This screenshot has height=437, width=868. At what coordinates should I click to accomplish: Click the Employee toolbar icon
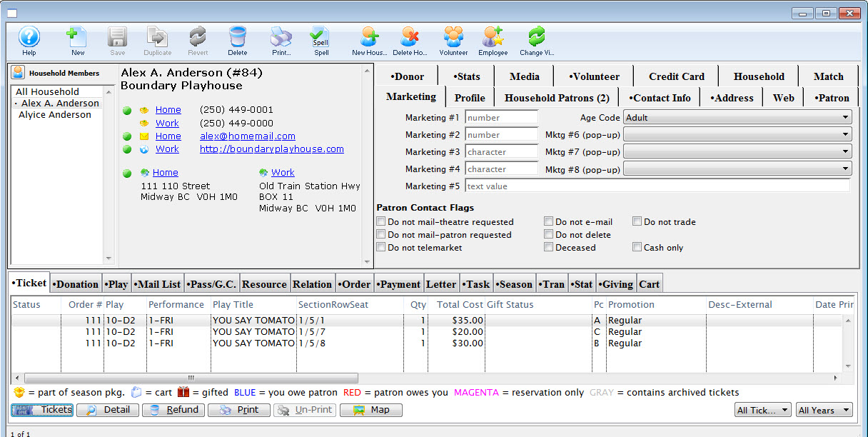pos(493,38)
